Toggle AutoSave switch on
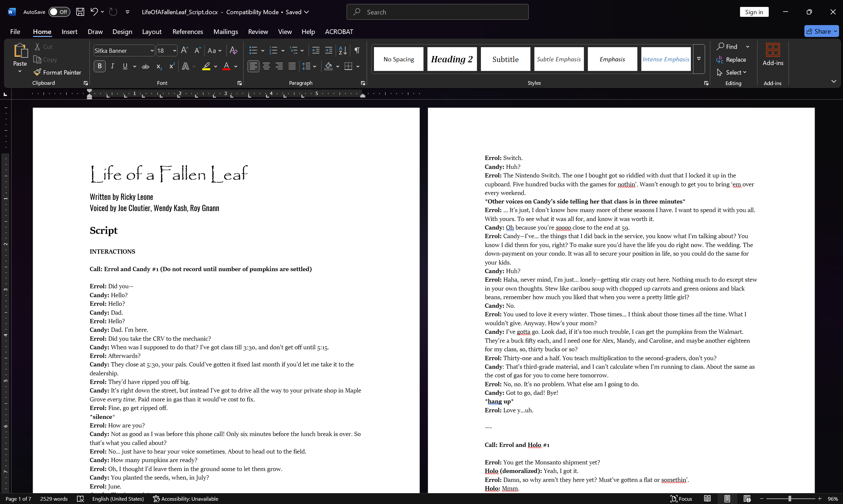The width and height of the screenshot is (843, 504). [x=59, y=12]
